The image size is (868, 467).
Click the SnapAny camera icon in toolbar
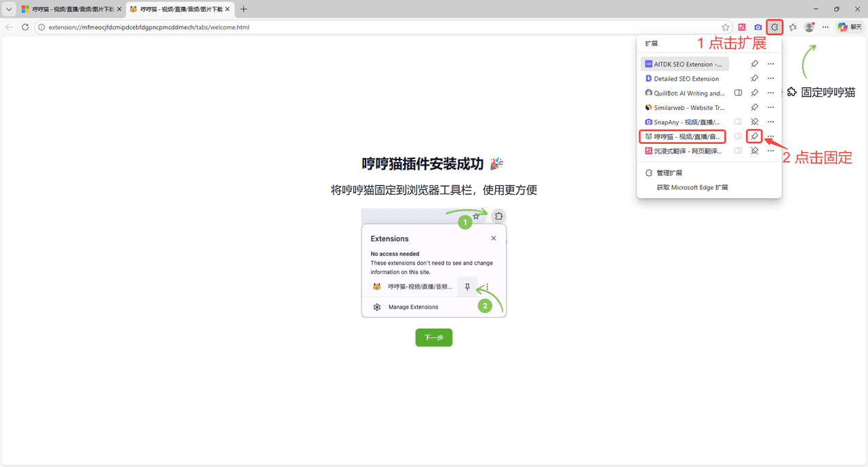tap(758, 27)
